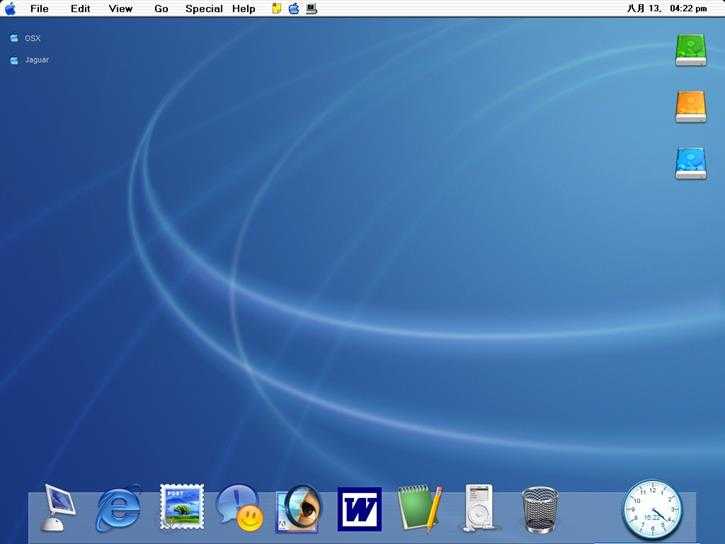Click the analog clock in dock
The image size is (725, 544).
click(x=652, y=510)
